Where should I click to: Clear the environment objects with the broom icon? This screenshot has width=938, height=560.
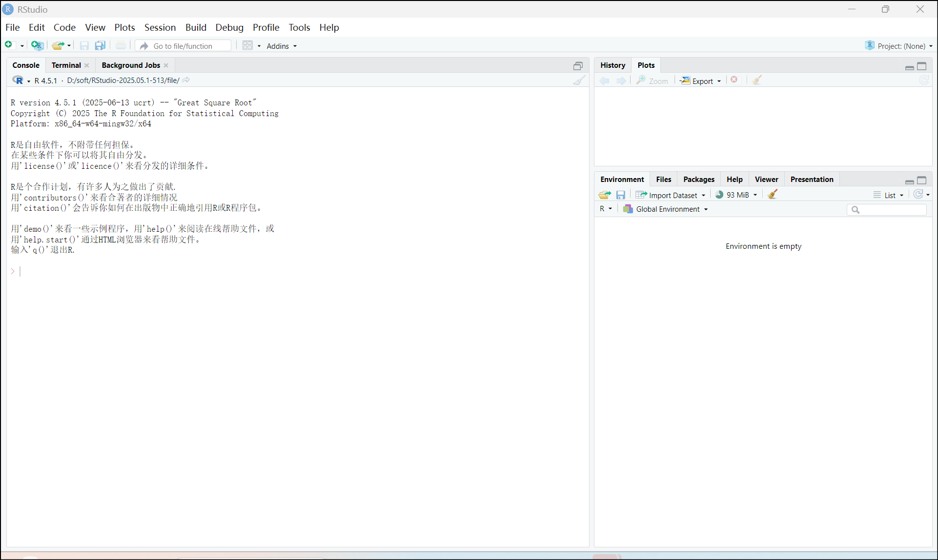point(772,195)
